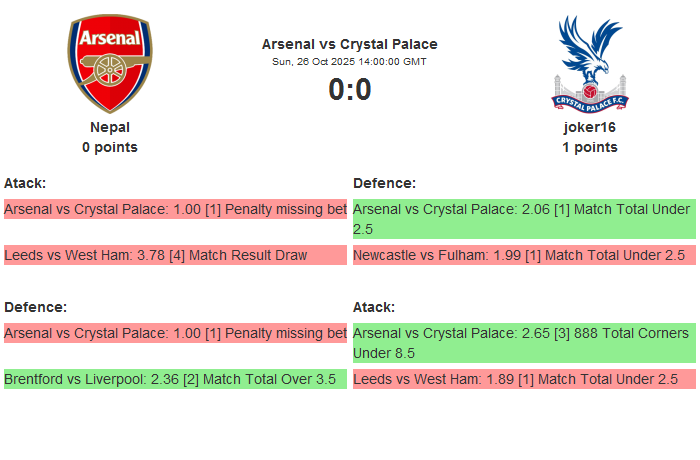700x460 pixels.
Task: Click the '0 points' label under Nepal
Action: [110, 147]
